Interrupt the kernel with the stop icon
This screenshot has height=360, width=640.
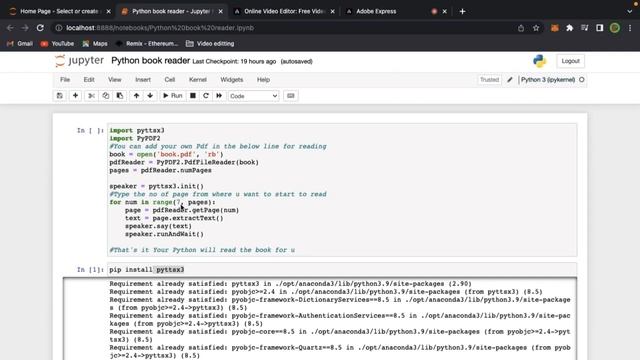pos(193,96)
